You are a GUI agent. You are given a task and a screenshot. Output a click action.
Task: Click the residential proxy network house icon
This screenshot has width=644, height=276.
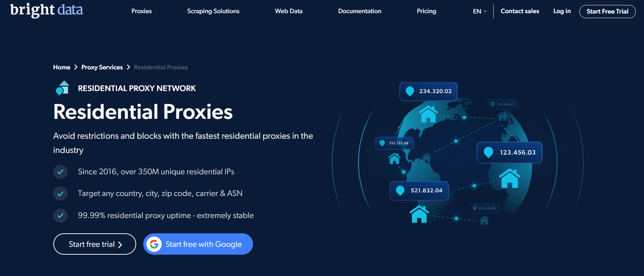click(63, 88)
